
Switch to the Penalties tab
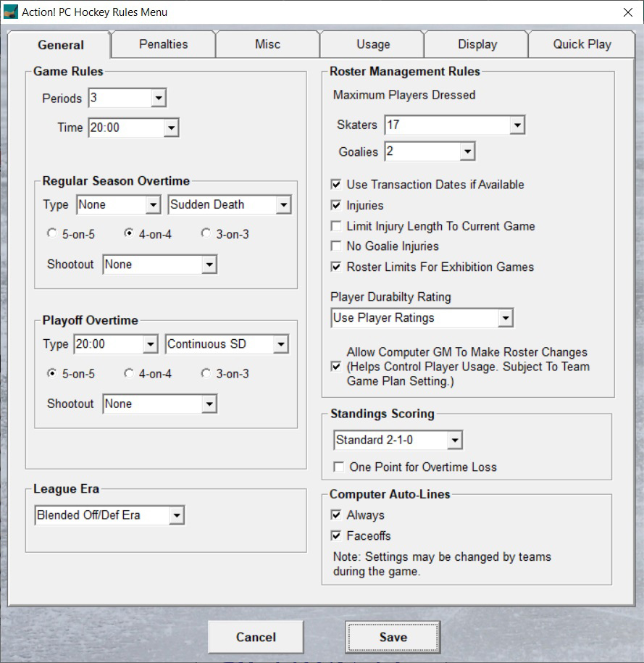[163, 44]
